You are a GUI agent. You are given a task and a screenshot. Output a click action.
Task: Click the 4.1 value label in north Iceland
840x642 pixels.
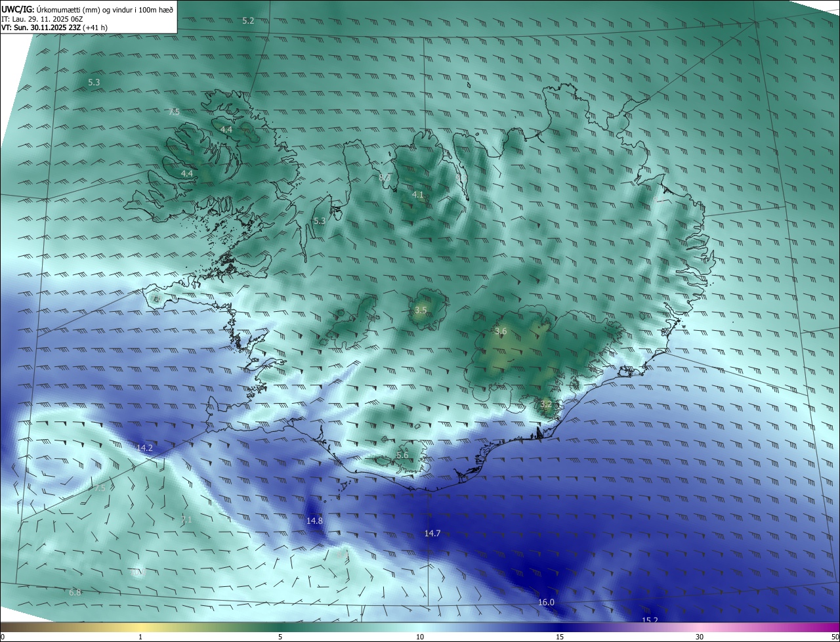[x=417, y=195]
